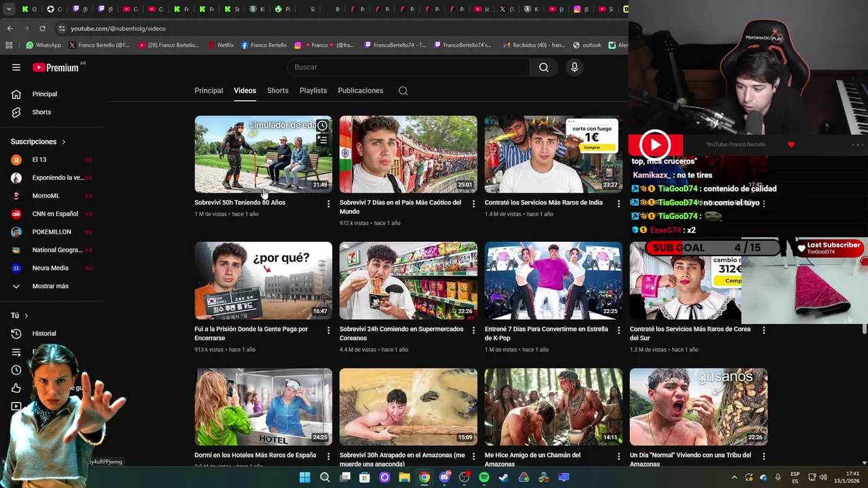Click title Fui a la Prisión Donde la Gente Paga
The image size is (868, 488).
tap(251, 333)
